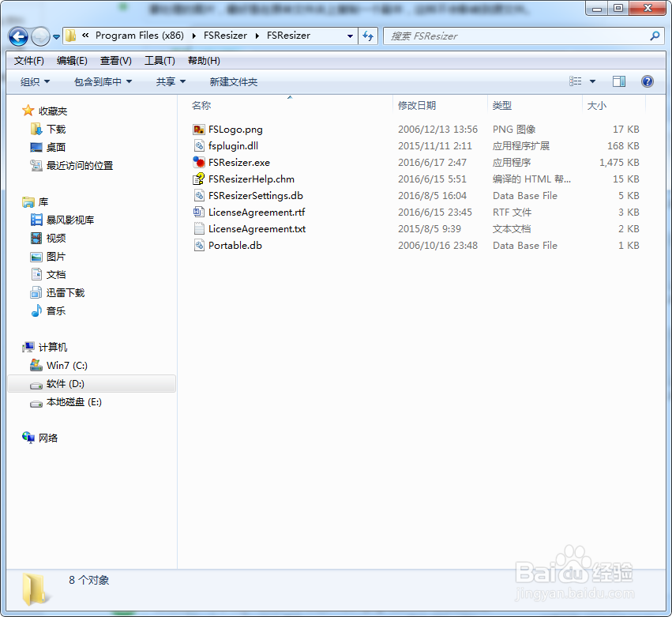672x617 pixels.
Task: Select the fsplugin.dll file icon
Action: 199,146
